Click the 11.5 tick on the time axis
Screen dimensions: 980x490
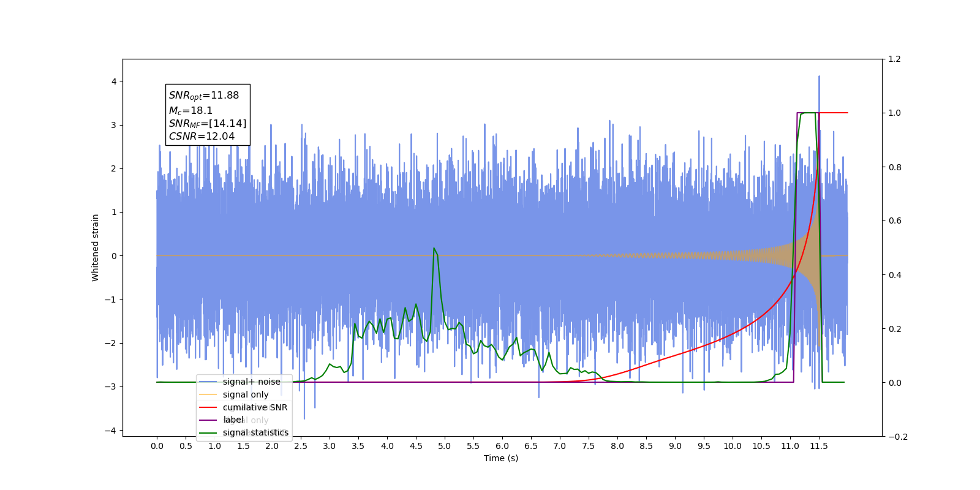(819, 446)
